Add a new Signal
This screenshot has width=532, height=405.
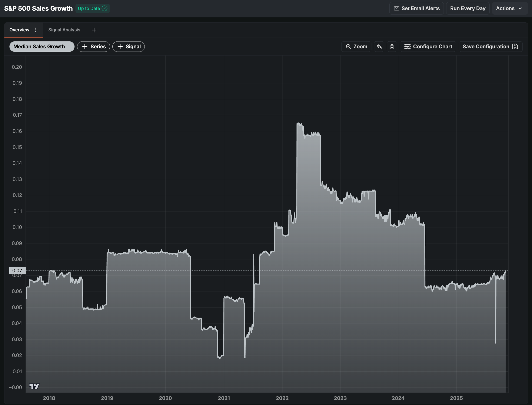pos(129,47)
